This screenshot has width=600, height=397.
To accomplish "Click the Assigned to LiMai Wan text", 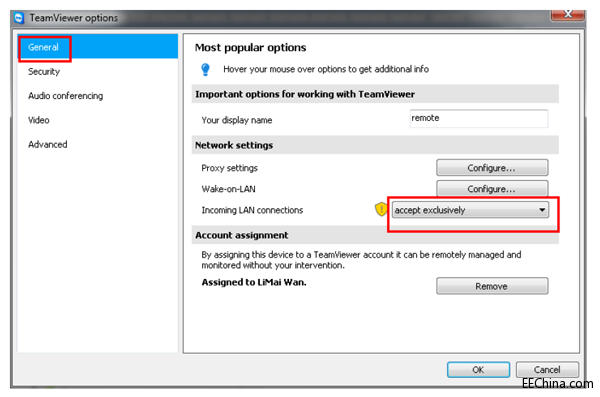I will (x=254, y=282).
